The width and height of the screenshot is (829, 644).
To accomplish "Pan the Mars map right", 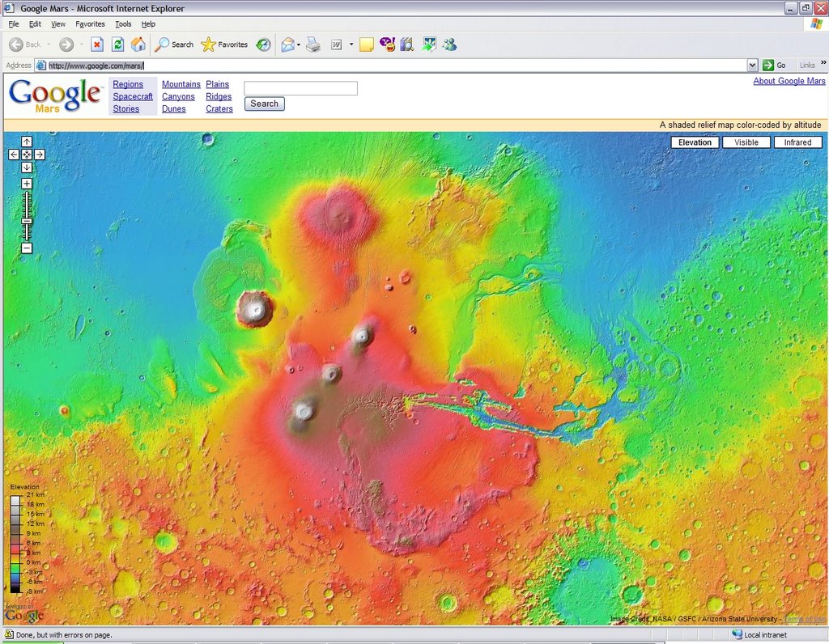I will click(40, 155).
